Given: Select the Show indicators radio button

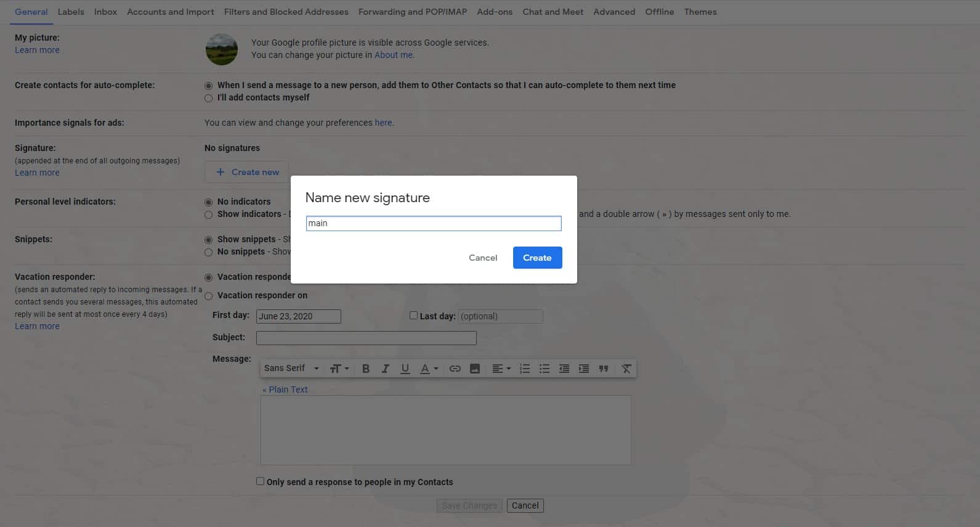Looking at the screenshot, I should pyautogui.click(x=209, y=214).
